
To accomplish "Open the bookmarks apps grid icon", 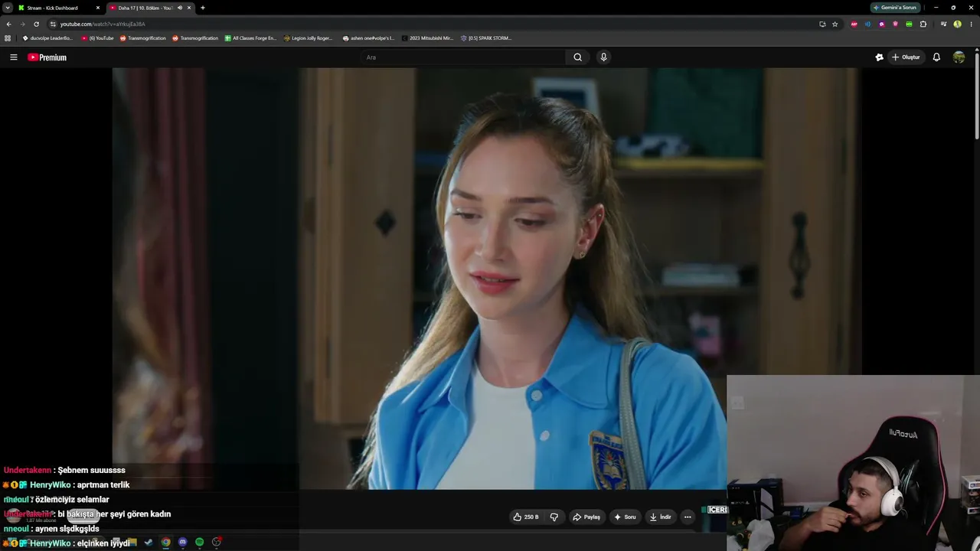I will coord(8,38).
